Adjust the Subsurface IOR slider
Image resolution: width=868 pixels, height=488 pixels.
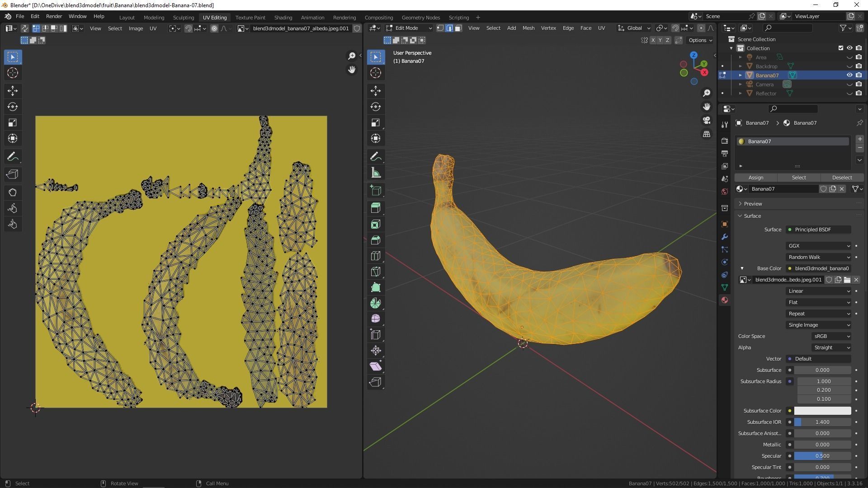(x=822, y=422)
